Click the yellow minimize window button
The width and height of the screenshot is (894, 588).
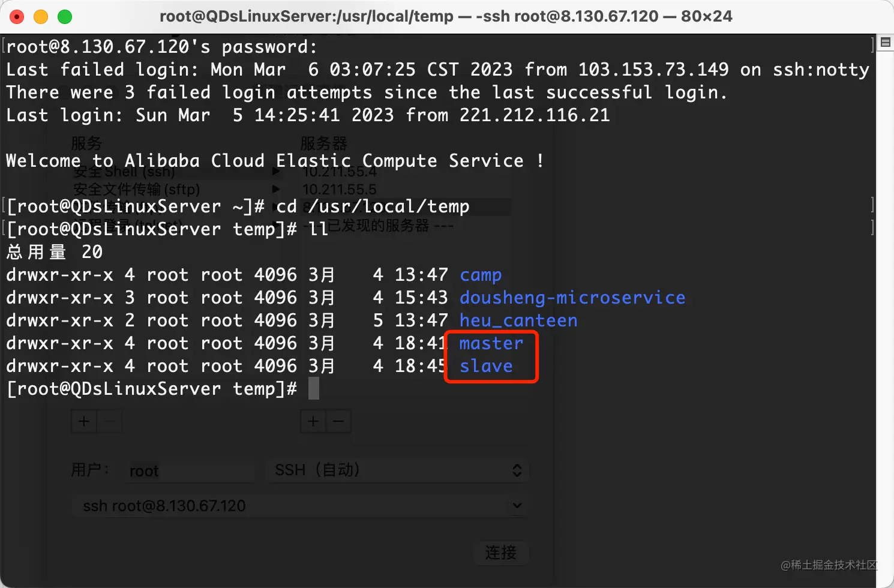click(41, 17)
